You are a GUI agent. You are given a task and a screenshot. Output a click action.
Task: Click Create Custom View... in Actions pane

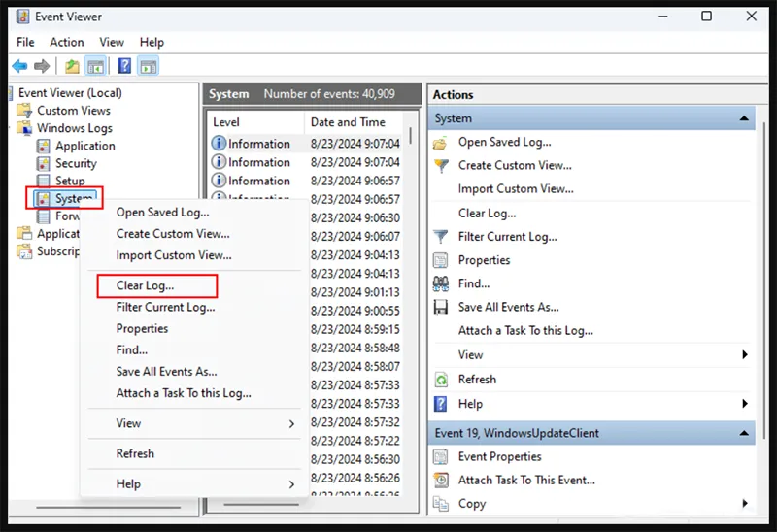coord(515,165)
